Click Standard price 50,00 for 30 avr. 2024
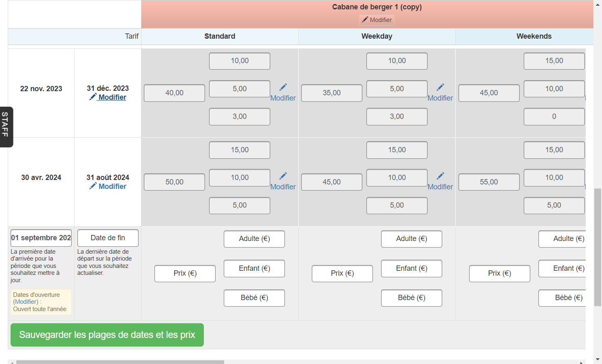Image resolution: width=602 pixels, height=364 pixels. point(174,182)
